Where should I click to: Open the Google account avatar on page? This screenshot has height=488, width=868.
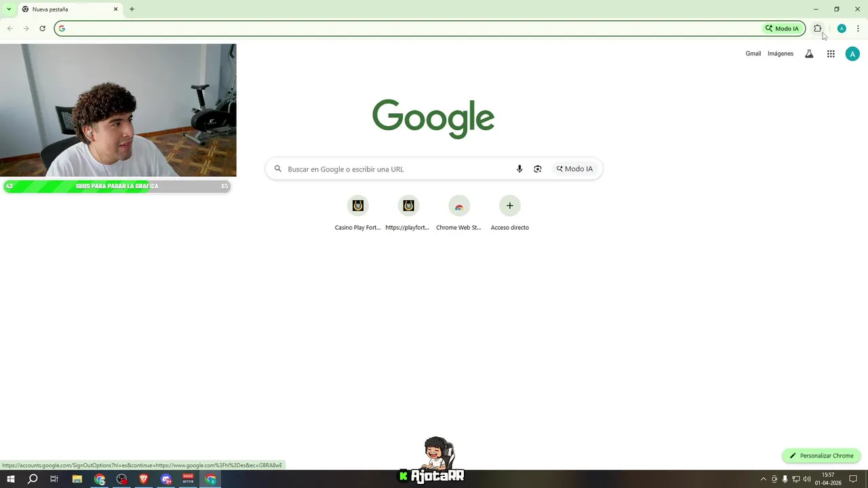click(852, 54)
